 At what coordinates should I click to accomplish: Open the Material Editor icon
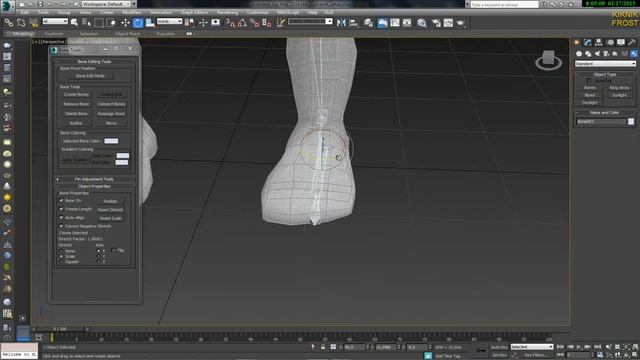pos(422,23)
